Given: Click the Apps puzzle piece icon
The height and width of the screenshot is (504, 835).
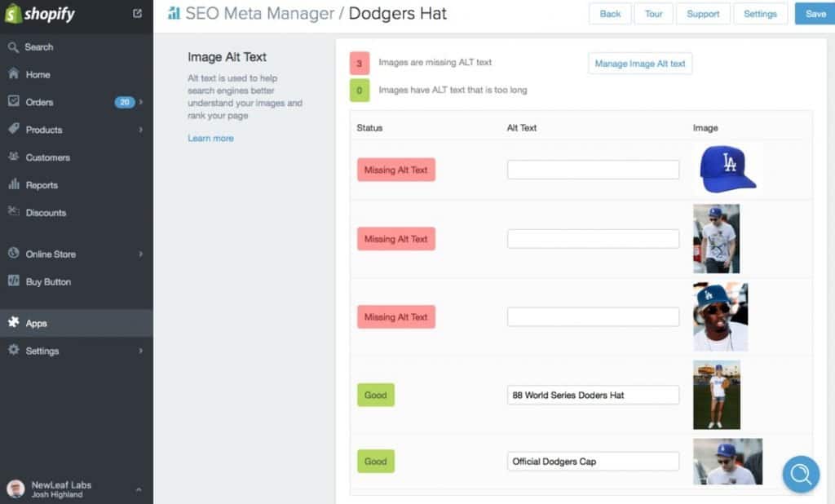Looking at the screenshot, I should [13, 323].
